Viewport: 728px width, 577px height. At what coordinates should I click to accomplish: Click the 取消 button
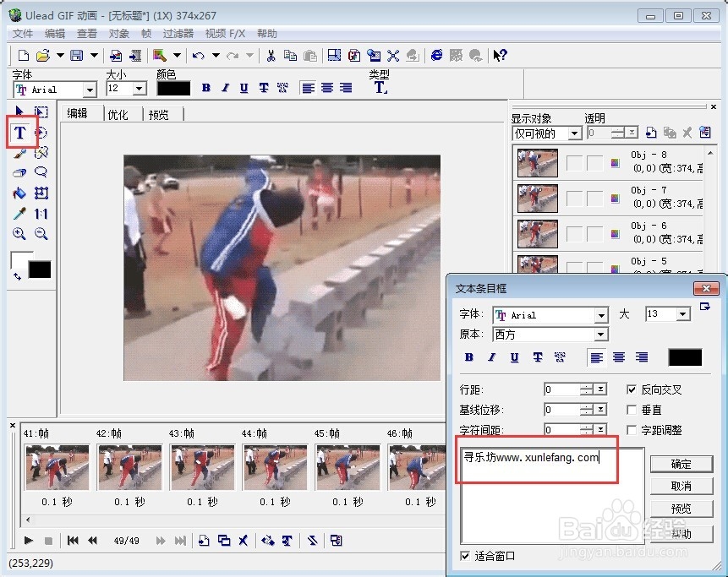point(681,486)
